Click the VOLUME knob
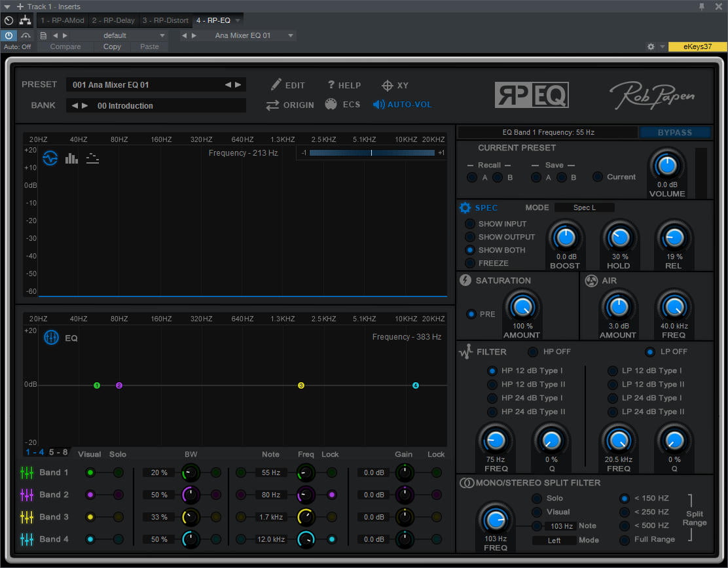The width and height of the screenshot is (728, 568). pos(667,165)
